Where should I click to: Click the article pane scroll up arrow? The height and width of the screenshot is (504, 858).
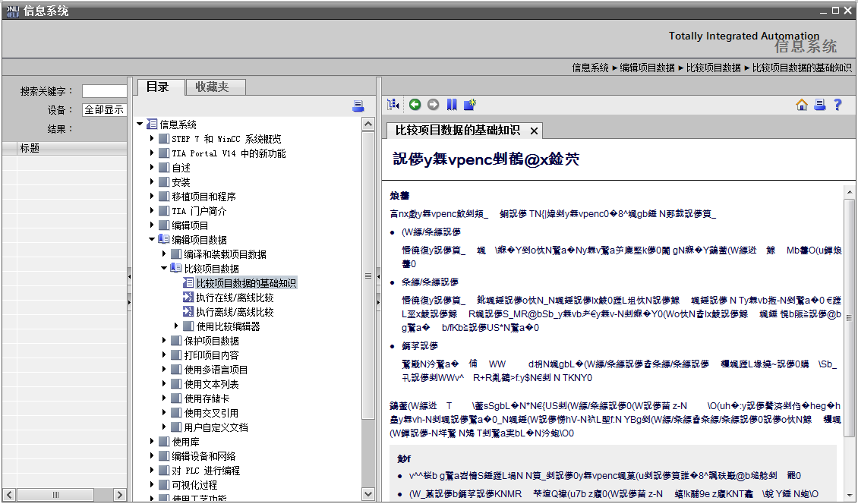point(849,191)
